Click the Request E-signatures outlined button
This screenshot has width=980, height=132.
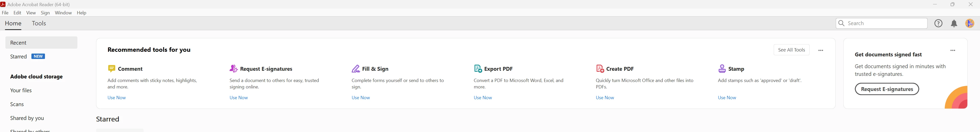[887, 89]
